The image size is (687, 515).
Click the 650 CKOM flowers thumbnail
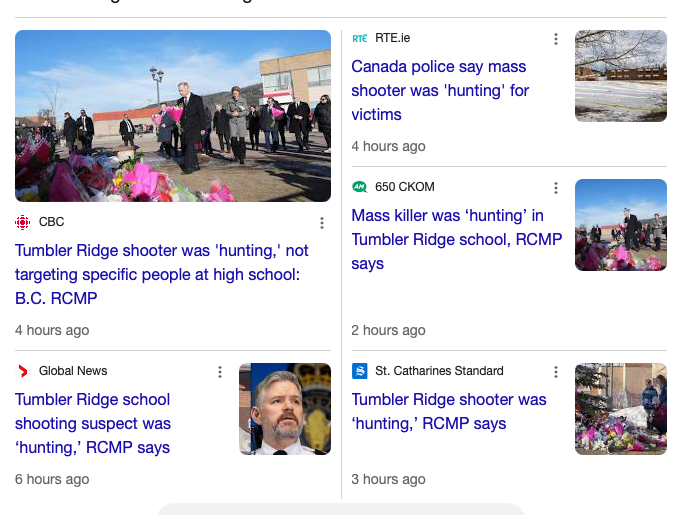(621, 225)
